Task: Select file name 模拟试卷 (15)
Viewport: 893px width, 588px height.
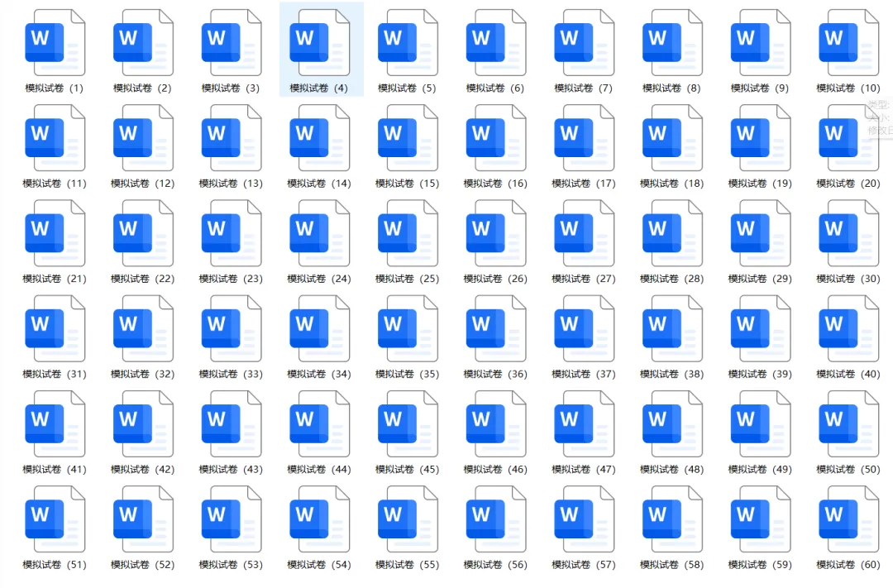Action: point(407,184)
